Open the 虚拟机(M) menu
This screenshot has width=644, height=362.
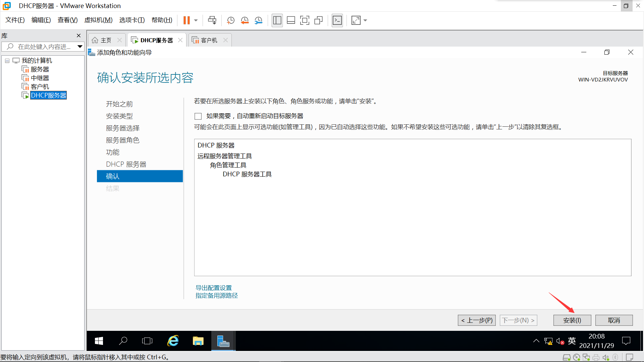pyautogui.click(x=98, y=20)
